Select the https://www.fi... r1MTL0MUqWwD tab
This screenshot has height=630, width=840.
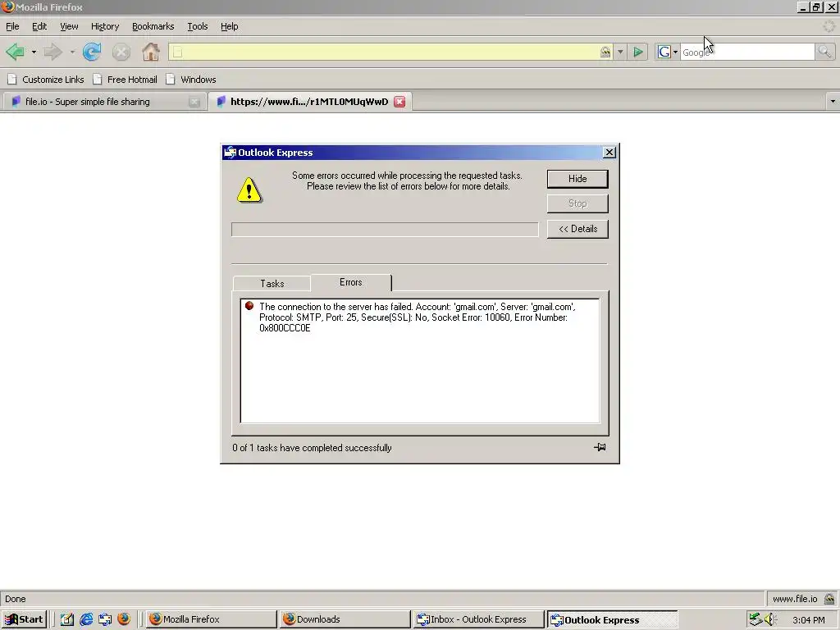(309, 102)
